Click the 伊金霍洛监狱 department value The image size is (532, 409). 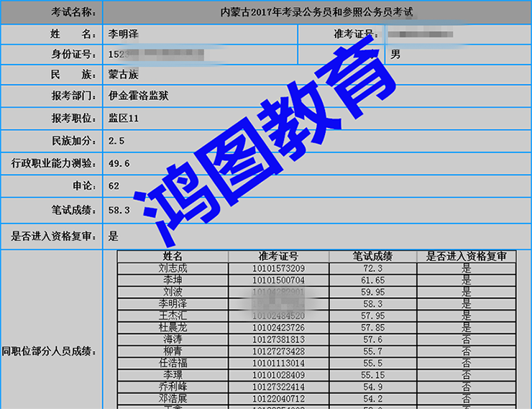138,96
